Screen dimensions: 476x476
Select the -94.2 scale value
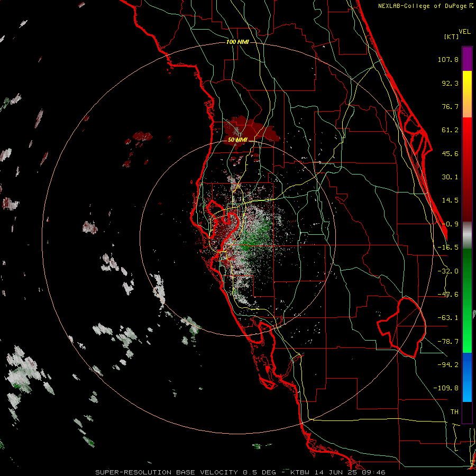[448, 364]
